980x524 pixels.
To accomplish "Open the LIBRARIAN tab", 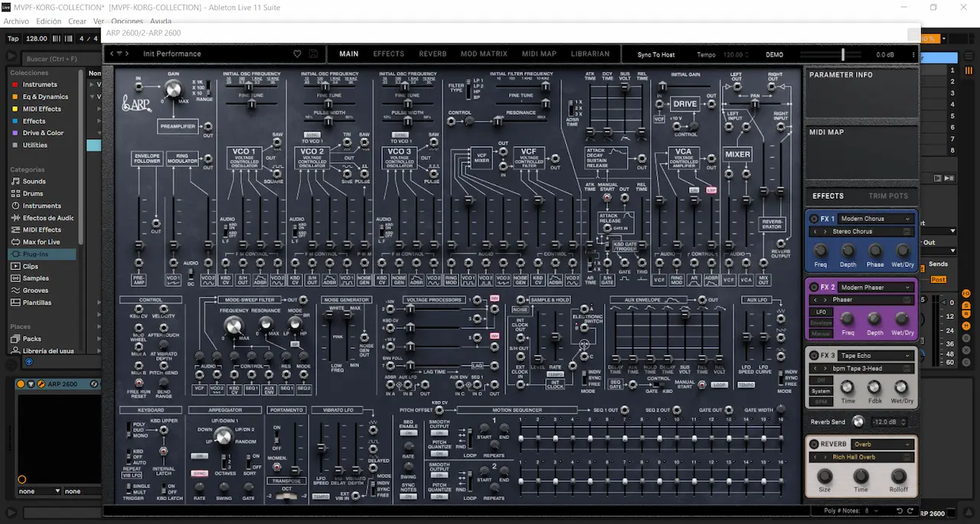I will pos(590,54).
